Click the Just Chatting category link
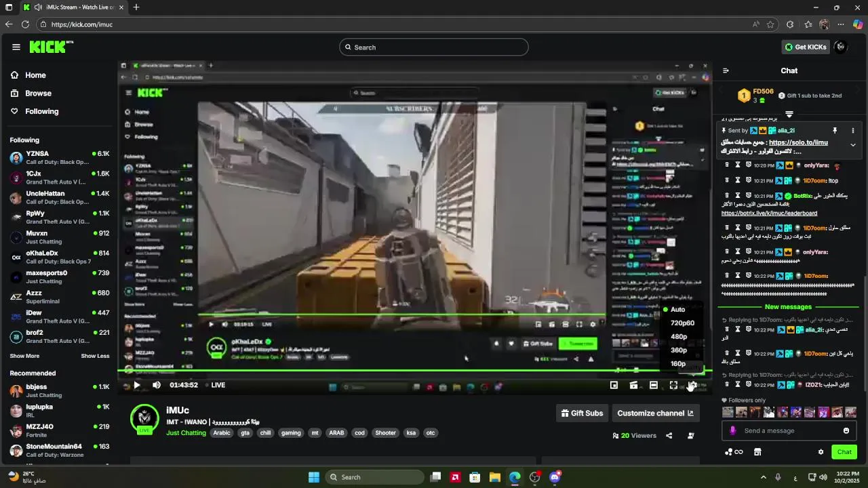This screenshot has width=868, height=488. (186, 433)
